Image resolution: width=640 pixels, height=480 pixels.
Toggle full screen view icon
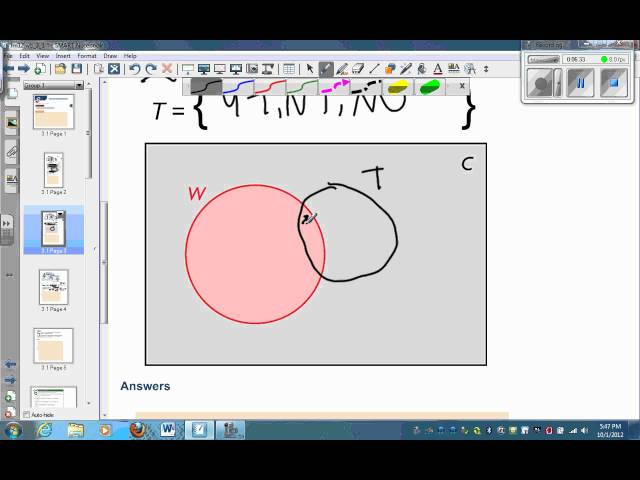pos(204,69)
